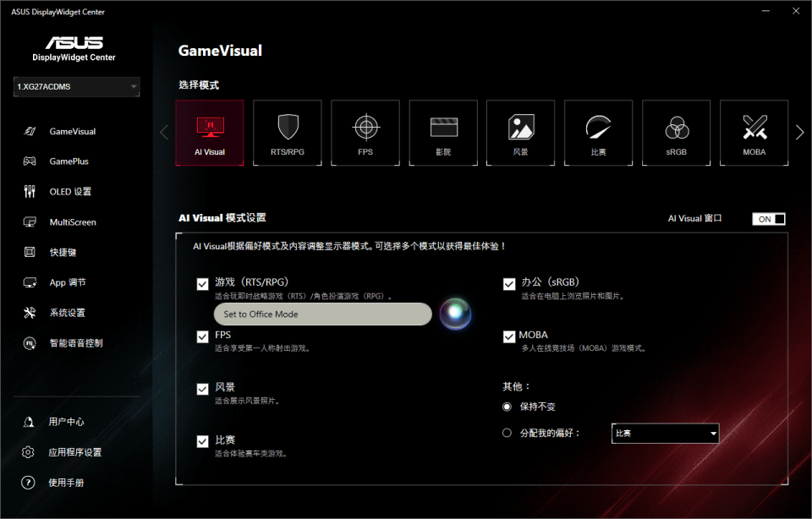Click the 使用手册 question mark icon
This screenshot has width=812, height=519.
(28, 483)
